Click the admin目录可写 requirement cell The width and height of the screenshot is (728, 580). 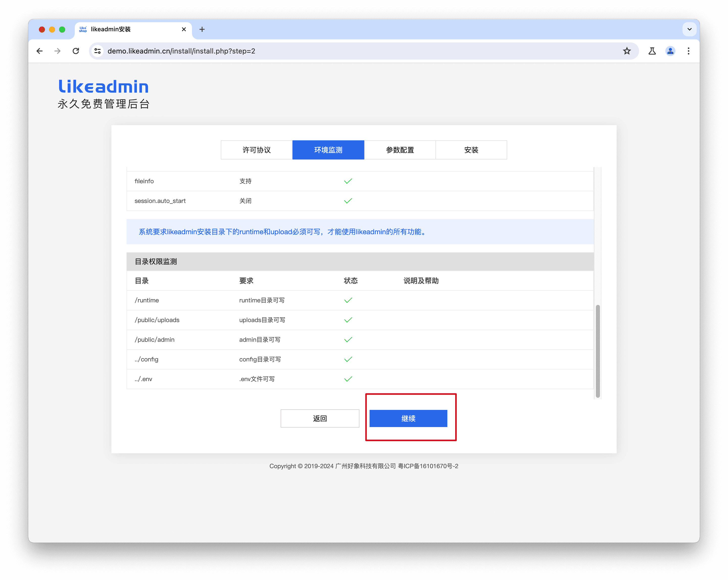pos(260,339)
